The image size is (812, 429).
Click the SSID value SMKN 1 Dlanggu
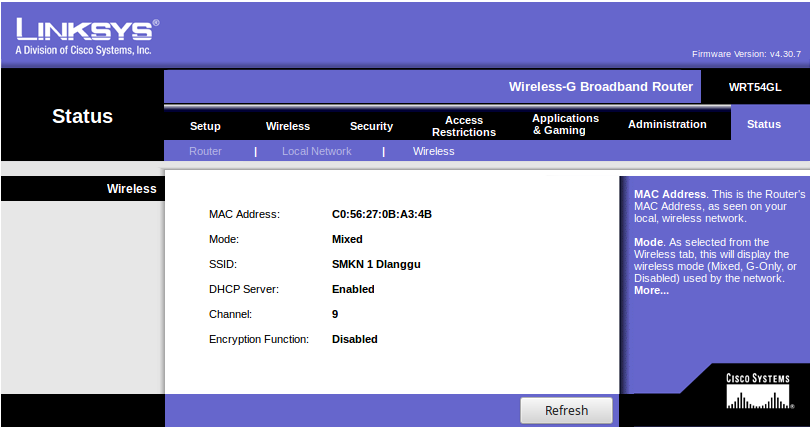tap(376, 264)
